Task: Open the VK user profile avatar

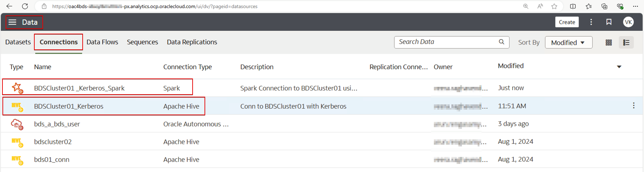Action: pos(628,22)
